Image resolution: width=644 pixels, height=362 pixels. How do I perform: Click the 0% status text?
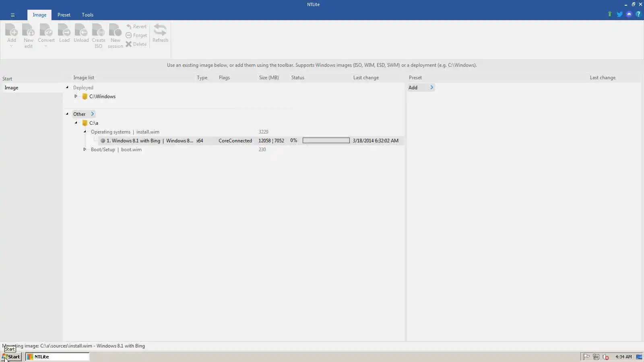(x=294, y=141)
